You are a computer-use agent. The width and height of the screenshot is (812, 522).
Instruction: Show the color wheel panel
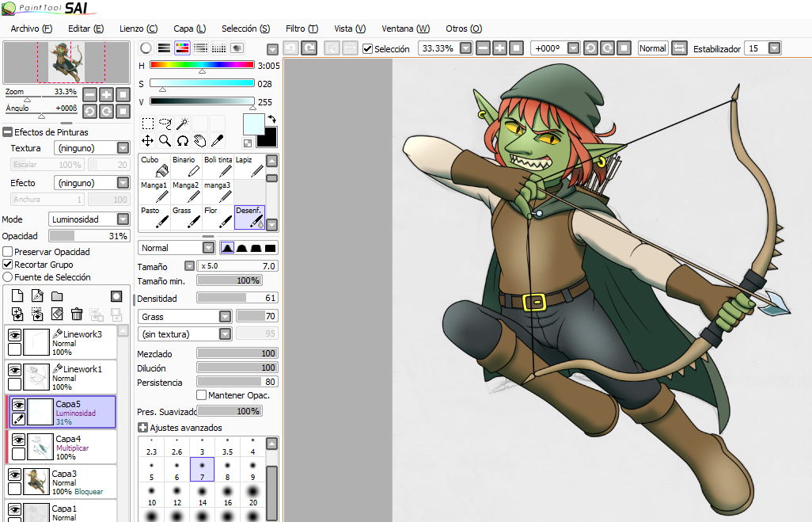146,48
